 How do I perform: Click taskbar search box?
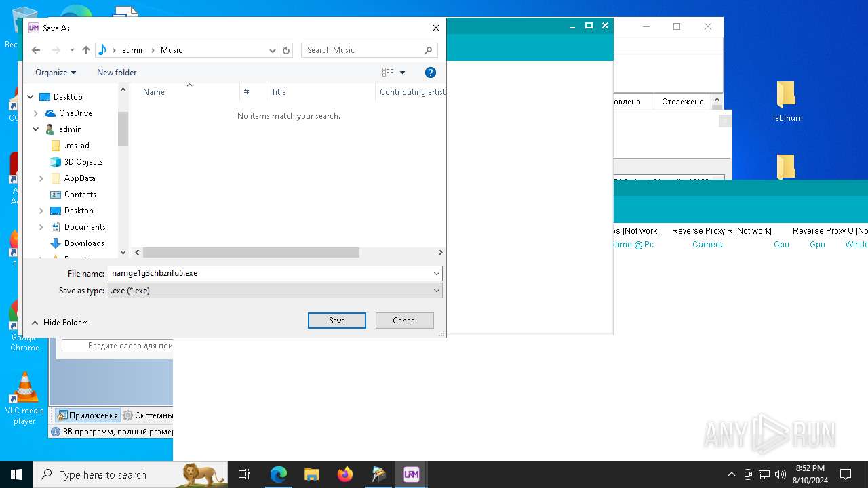(130, 474)
